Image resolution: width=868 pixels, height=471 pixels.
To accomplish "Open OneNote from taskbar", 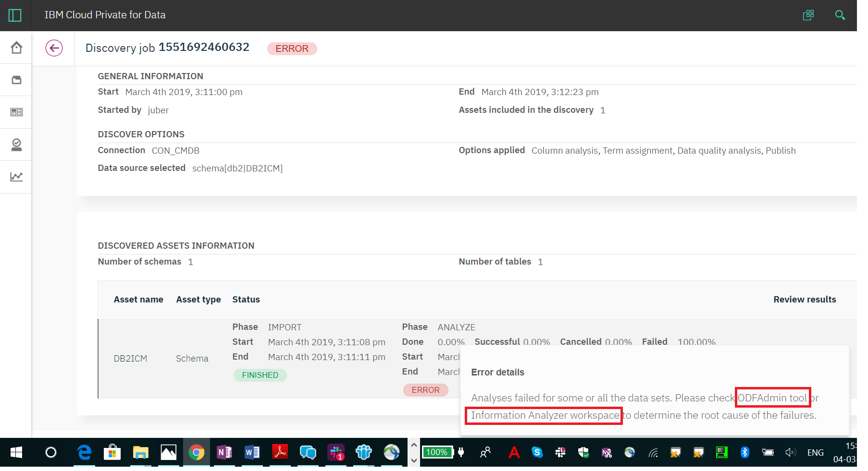I will click(224, 452).
